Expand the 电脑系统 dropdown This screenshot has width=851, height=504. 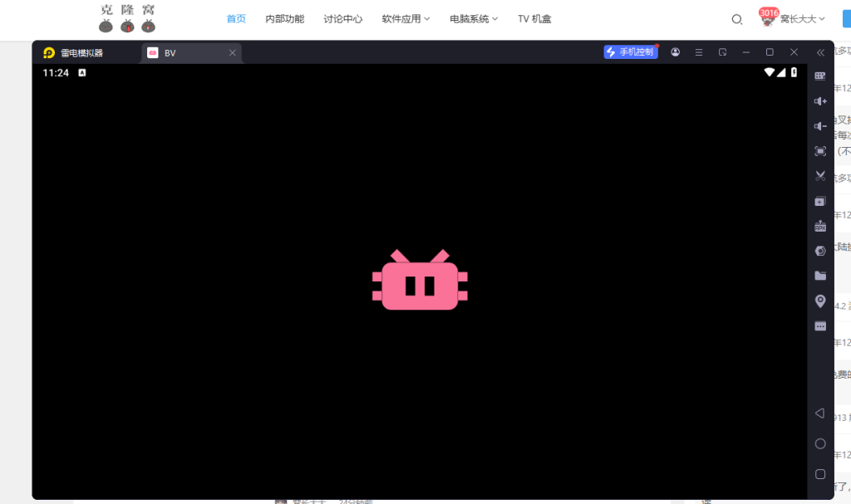(473, 19)
